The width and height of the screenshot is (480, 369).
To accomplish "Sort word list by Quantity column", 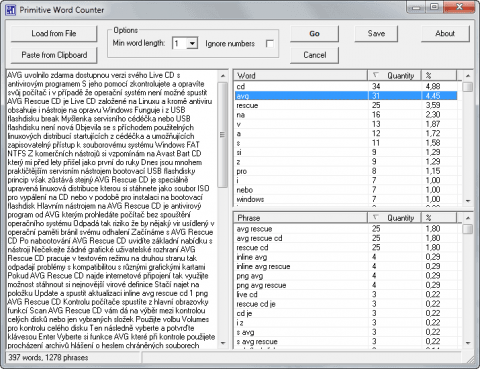I will point(394,76).
